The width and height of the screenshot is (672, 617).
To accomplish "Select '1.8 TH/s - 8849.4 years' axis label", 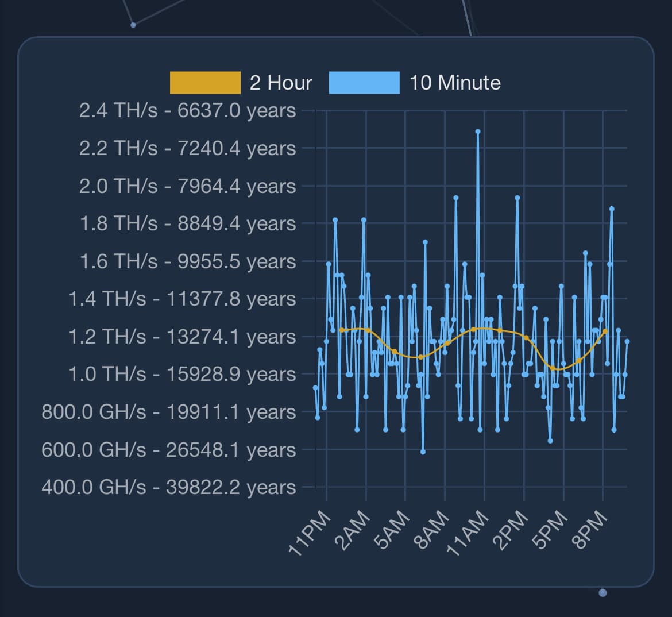I will [x=188, y=223].
